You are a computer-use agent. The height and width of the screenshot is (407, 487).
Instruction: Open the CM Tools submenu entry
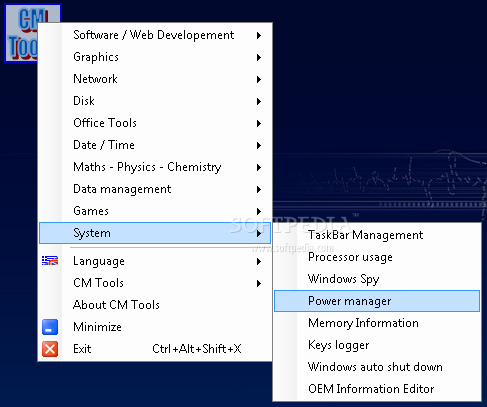[x=155, y=283]
